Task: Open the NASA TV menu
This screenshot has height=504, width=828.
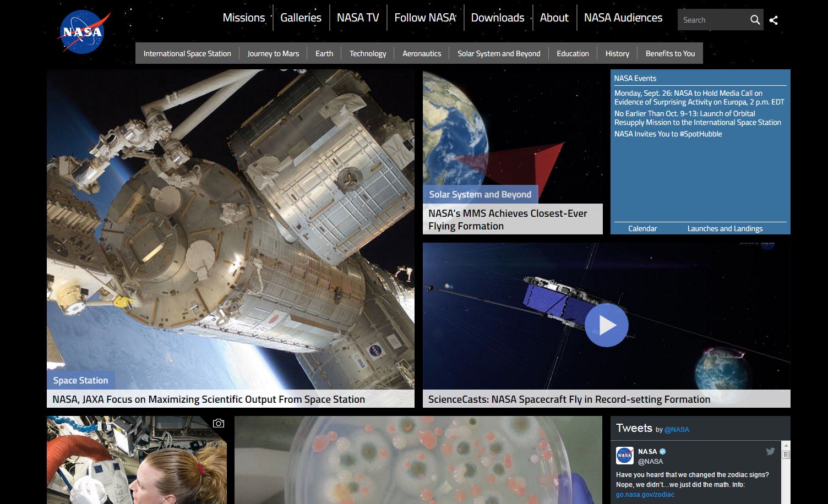Action: pos(358,18)
